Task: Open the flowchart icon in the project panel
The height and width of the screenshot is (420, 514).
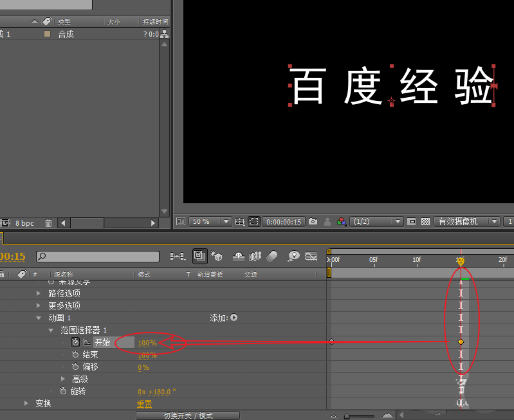Action: [164, 34]
